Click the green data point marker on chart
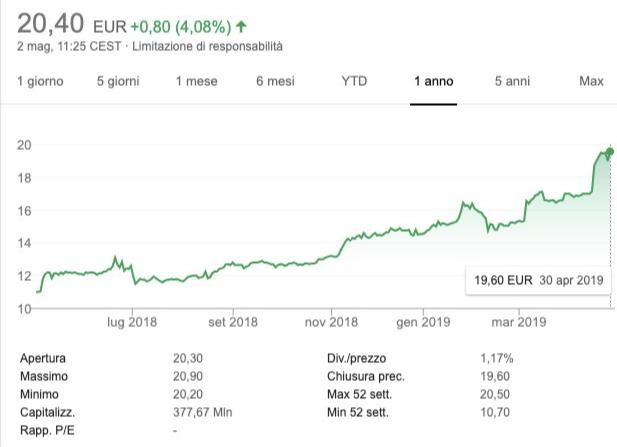Image resolution: width=617 pixels, height=447 pixels. point(610,152)
